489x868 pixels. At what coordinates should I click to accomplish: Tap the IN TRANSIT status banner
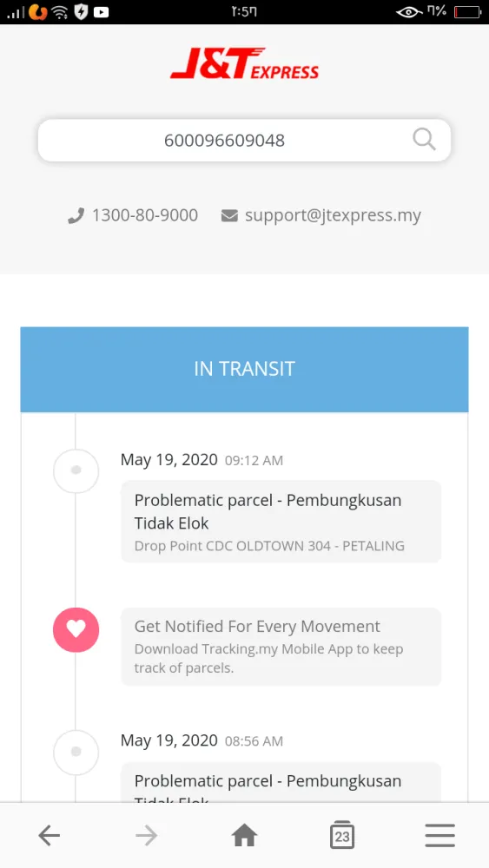tap(244, 369)
